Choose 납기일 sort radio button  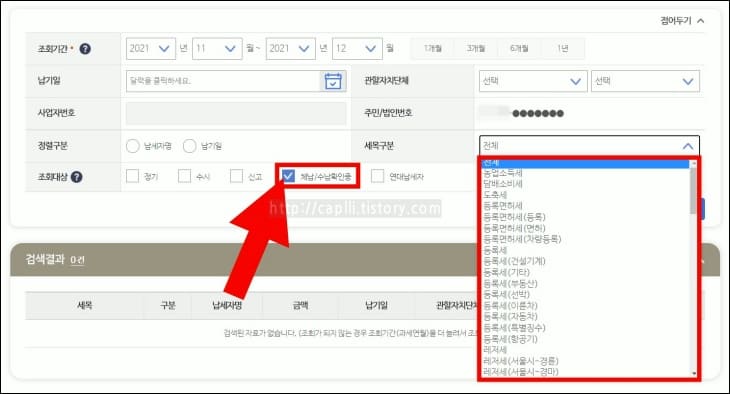189,146
